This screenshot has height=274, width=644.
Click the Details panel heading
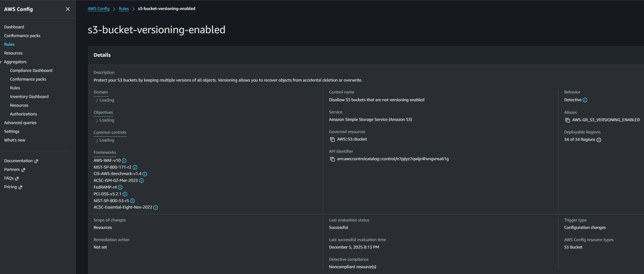[x=102, y=55]
